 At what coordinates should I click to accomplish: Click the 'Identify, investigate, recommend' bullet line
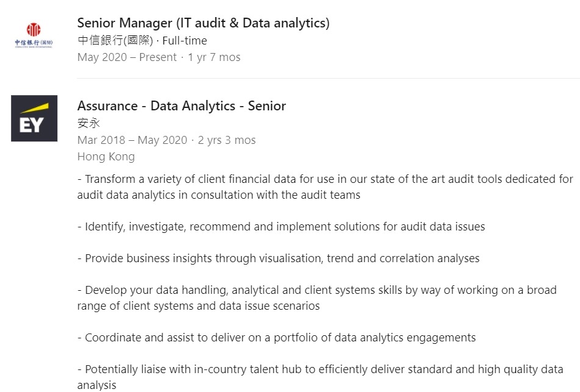click(x=281, y=226)
